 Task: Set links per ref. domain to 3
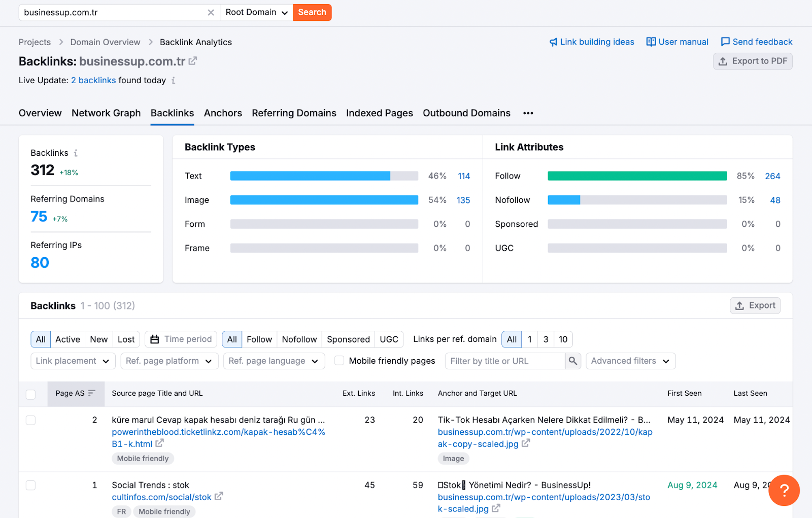point(546,339)
